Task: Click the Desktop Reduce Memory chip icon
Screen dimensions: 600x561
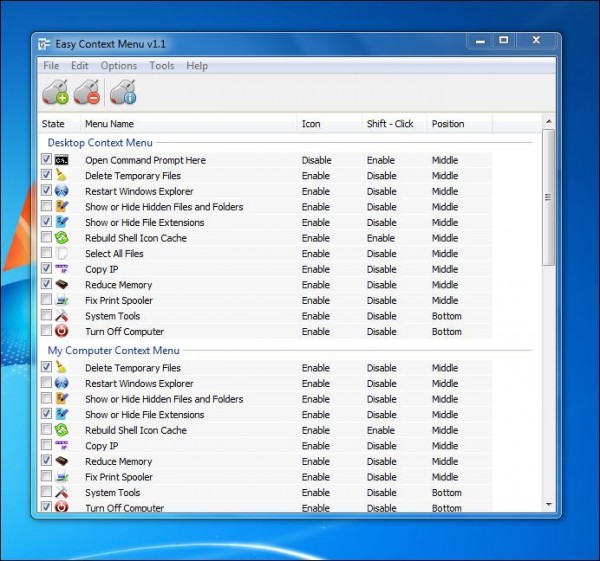Action: click(61, 284)
